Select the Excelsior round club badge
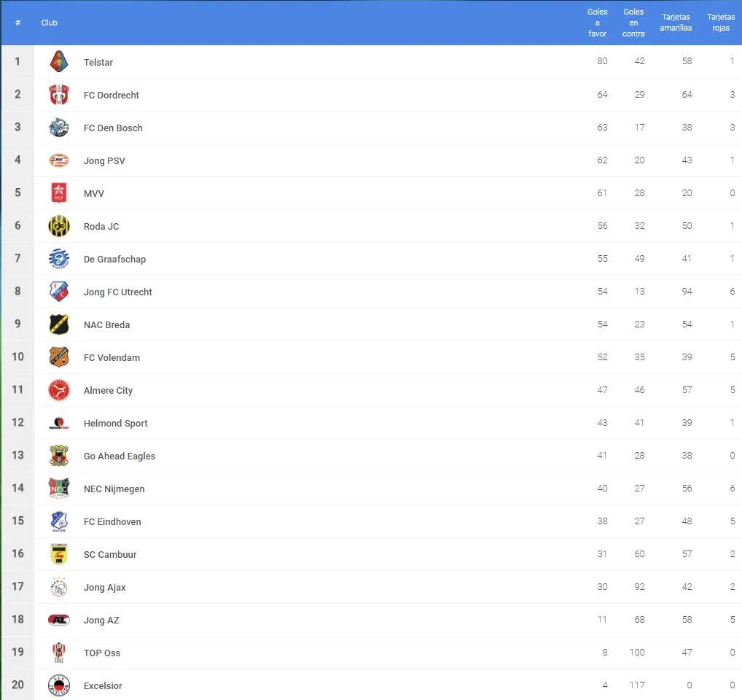742x700 pixels. tap(59, 685)
